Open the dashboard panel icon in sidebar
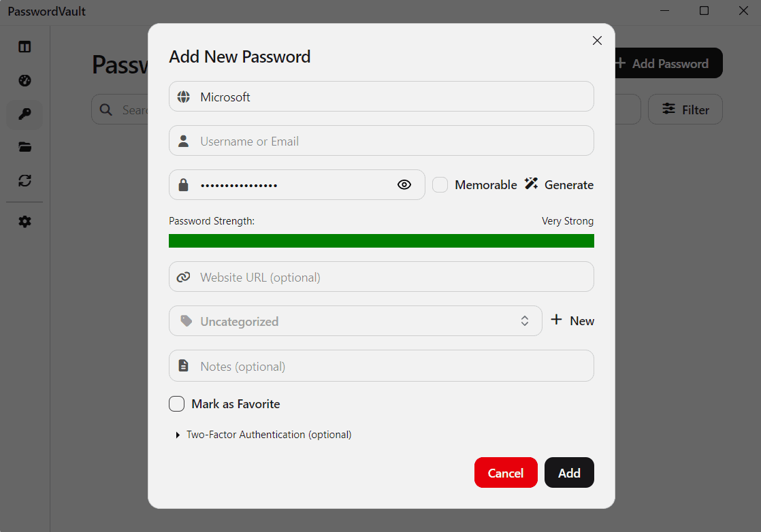The width and height of the screenshot is (761, 532). 25,46
